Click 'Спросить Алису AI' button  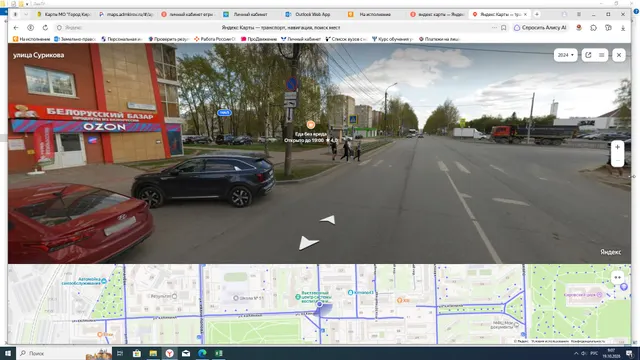tap(540, 28)
